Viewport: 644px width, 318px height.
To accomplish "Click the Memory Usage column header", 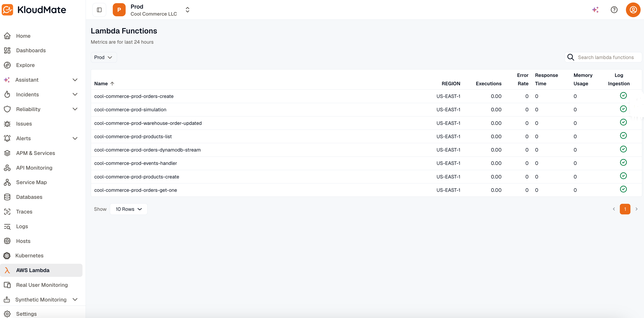I will click(583, 79).
